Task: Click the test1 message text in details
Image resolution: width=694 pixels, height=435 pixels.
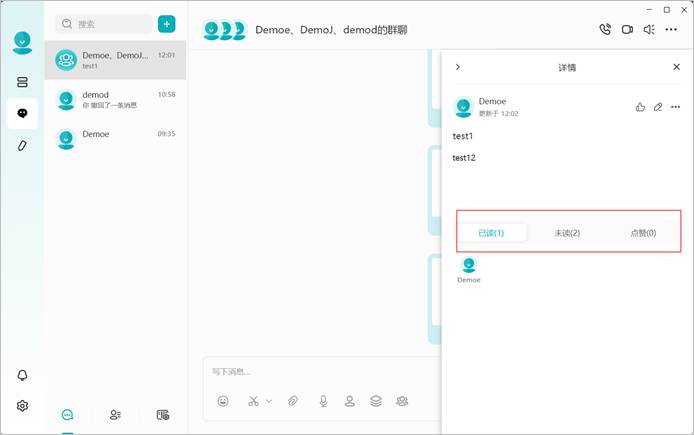Action: coord(463,136)
